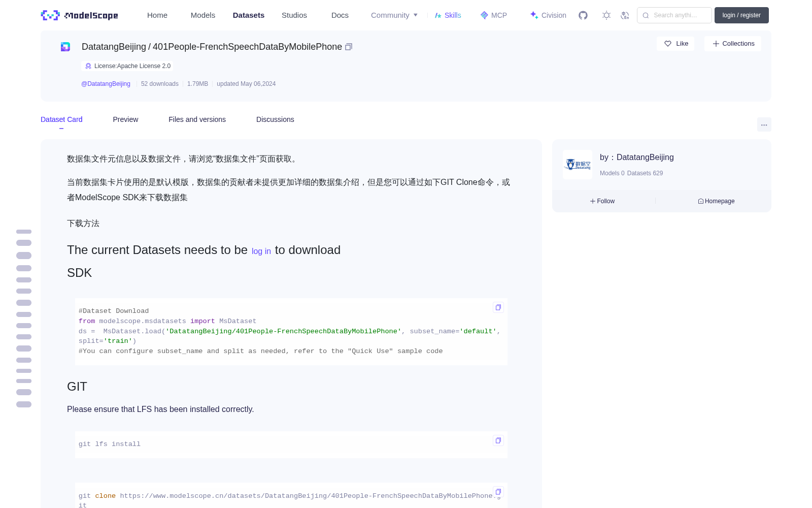Copy the SDK code snippet

498,307
